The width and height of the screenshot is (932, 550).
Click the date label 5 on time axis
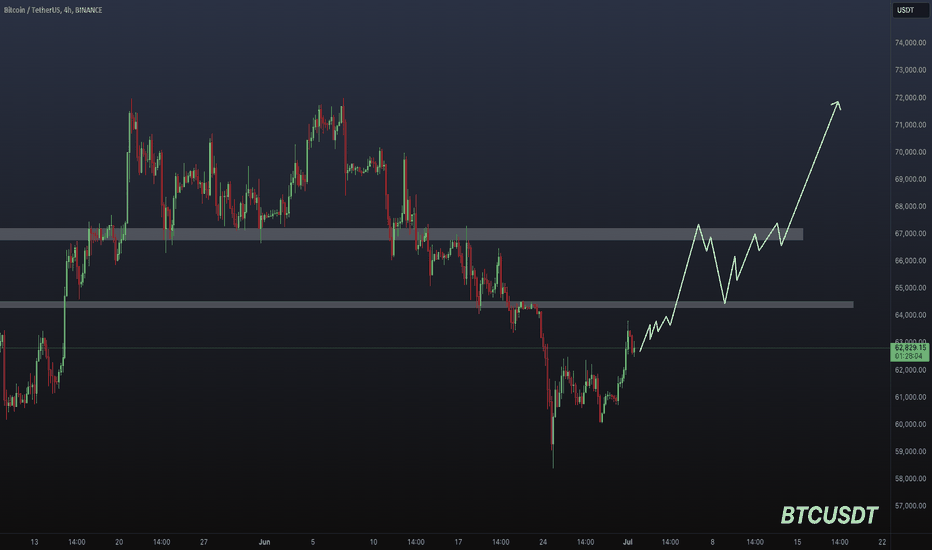(x=313, y=542)
